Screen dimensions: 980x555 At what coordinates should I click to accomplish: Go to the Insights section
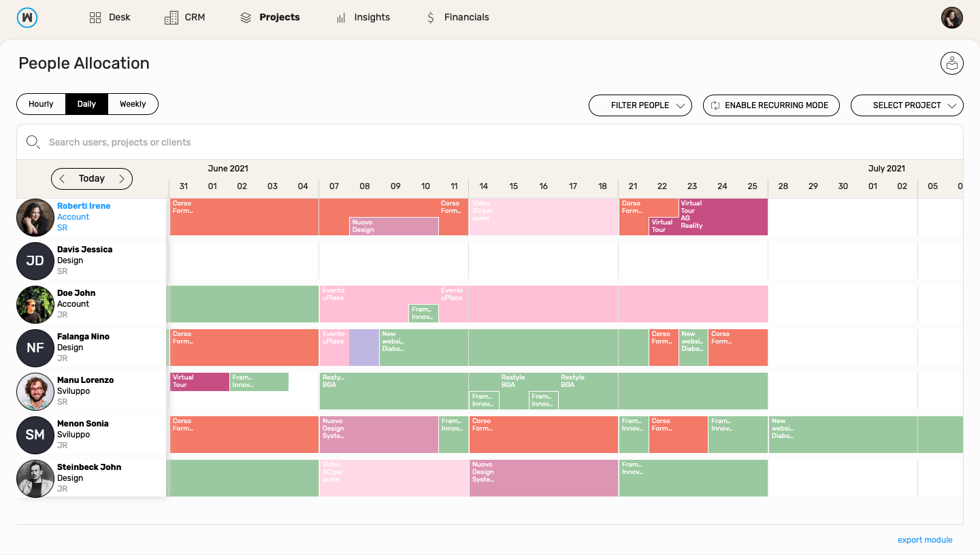pos(363,18)
